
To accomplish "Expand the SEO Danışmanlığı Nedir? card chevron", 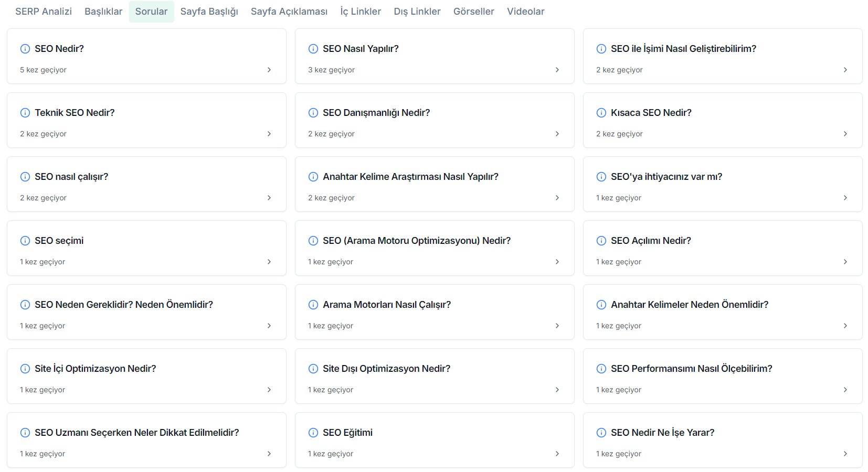I will pyautogui.click(x=557, y=134).
